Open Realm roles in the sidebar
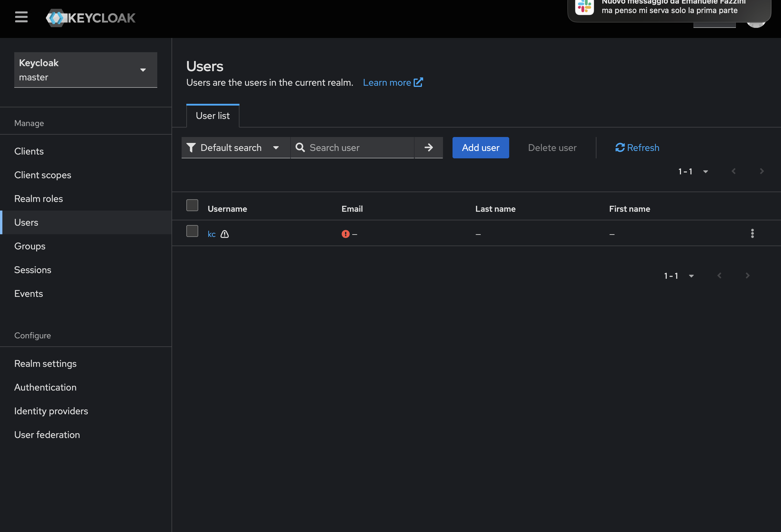The width and height of the screenshot is (781, 532). 39,198
